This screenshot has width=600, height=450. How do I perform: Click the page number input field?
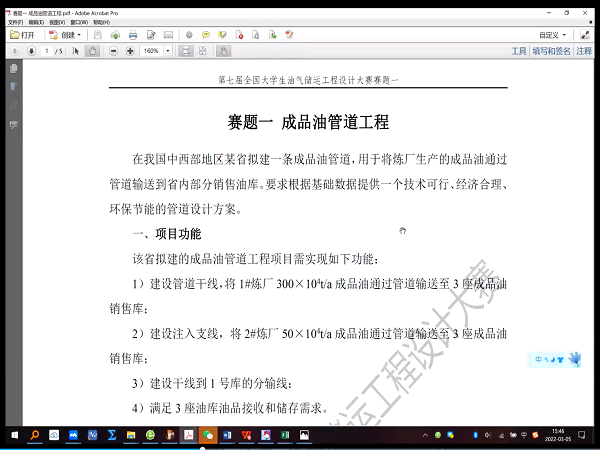(x=47, y=51)
